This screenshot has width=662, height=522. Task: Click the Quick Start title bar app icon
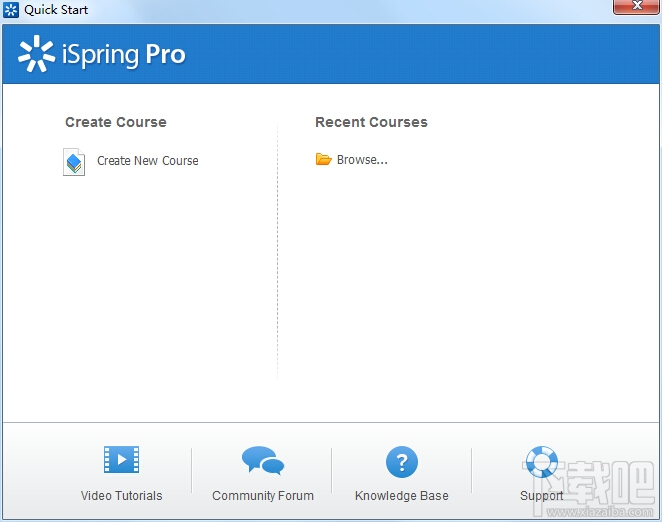click(11, 10)
